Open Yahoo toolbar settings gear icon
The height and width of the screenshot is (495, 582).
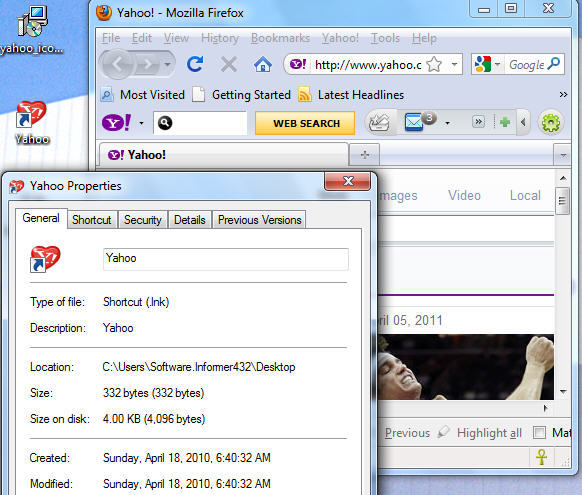[x=550, y=122]
